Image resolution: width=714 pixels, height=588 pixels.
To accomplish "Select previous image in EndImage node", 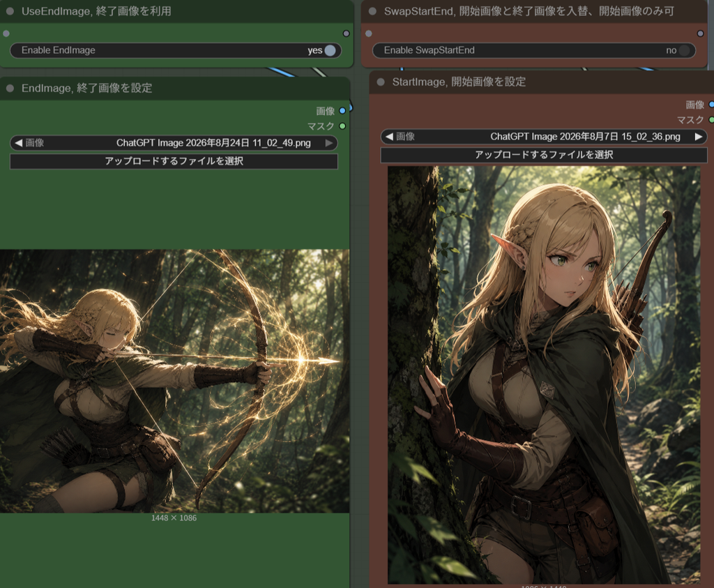I will tap(18, 142).
